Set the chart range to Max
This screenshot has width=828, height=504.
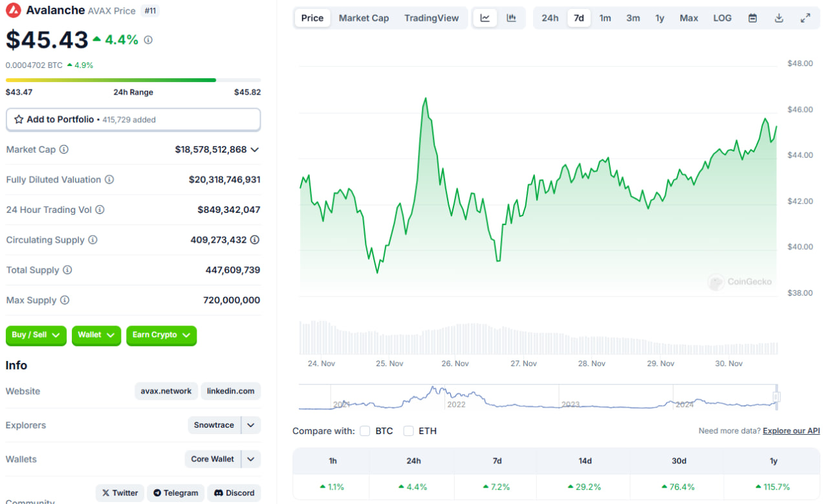[x=689, y=18]
